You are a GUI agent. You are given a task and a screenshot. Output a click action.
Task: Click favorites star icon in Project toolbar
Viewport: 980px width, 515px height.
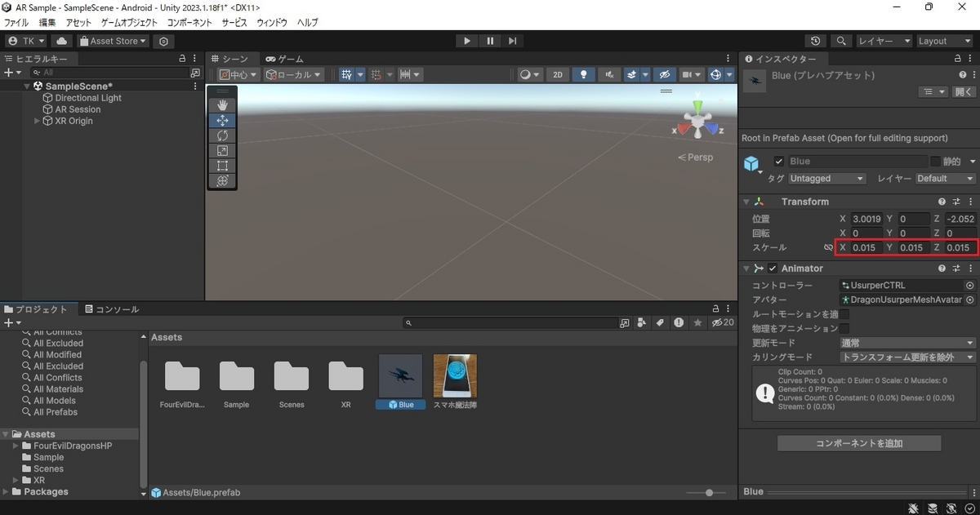point(697,323)
